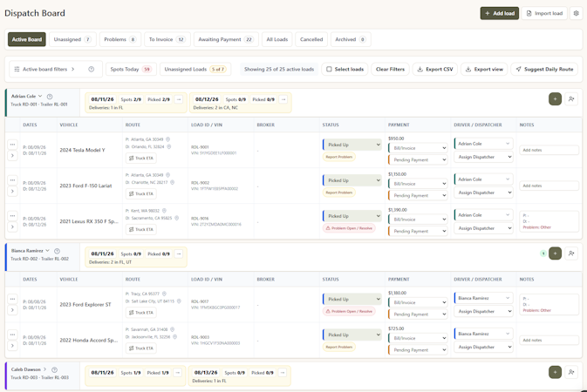Click the Import load button
This screenshot has height=392, width=587.
[544, 13]
